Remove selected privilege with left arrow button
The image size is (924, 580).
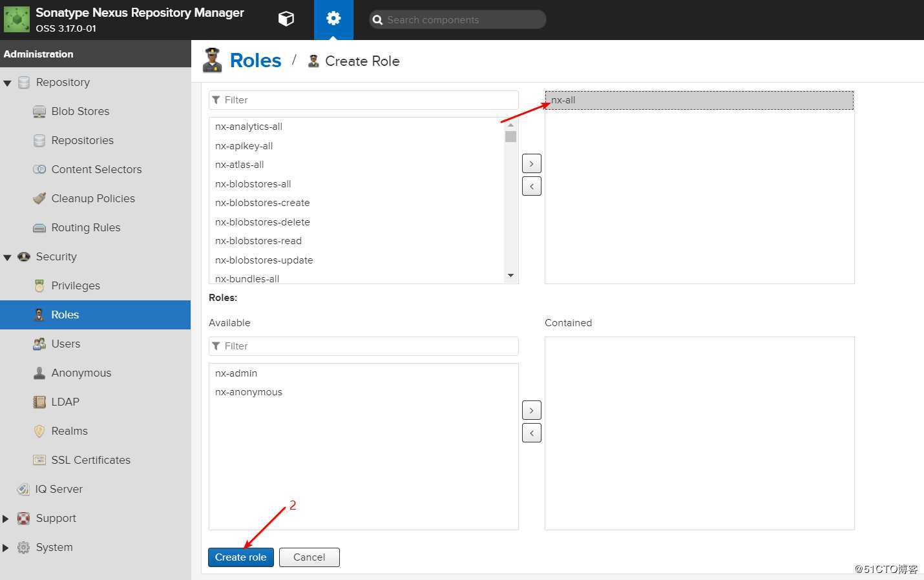point(531,186)
